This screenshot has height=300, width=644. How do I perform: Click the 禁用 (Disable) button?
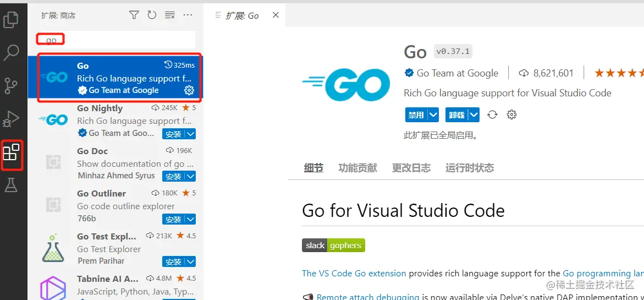(x=416, y=115)
